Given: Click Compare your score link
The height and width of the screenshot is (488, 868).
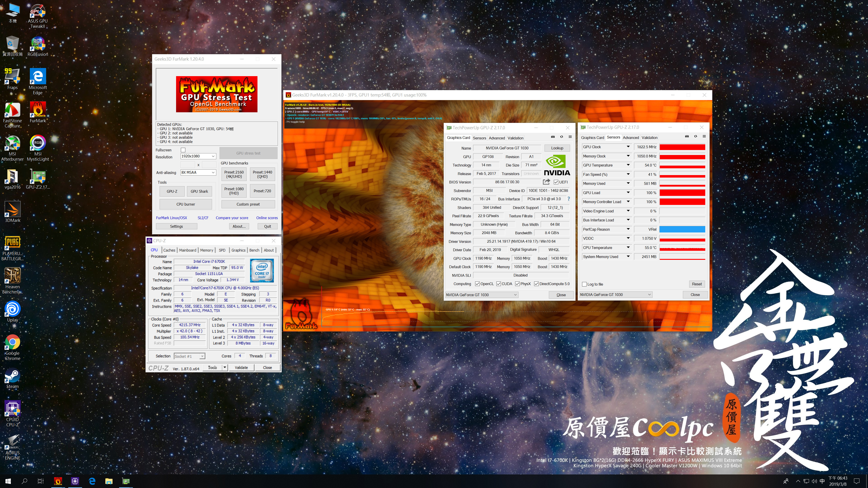Looking at the screenshot, I should point(232,218).
